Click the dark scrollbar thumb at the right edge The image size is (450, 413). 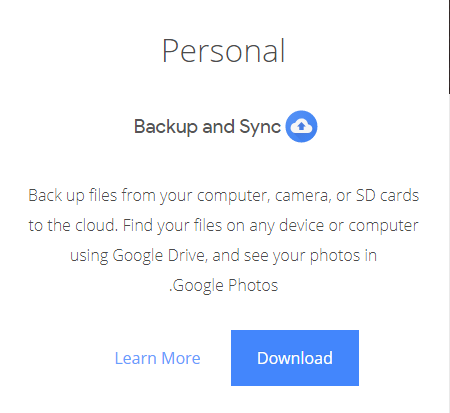[x=449, y=47]
